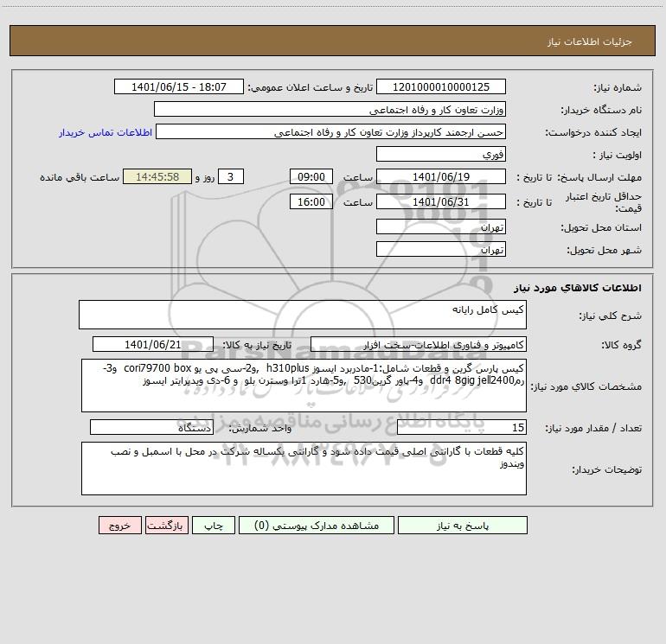Click the بازگشت back button

pyautogui.click(x=166, y=526)
